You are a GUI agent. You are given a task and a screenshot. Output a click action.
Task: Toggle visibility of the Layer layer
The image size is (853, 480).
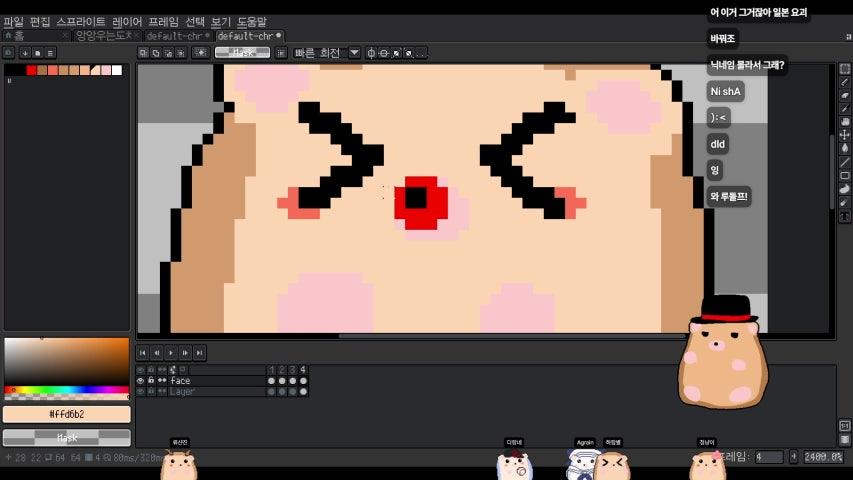pyautogui.click(x=140, y=391)
